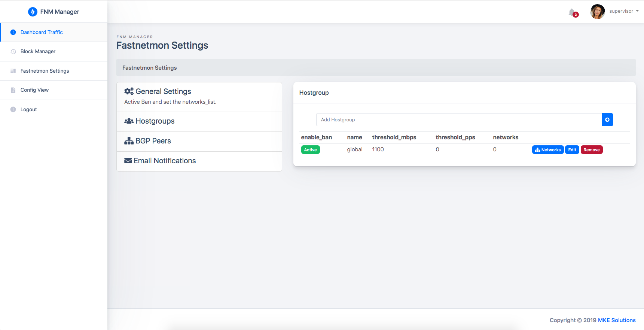Click the 'global' name cell
This screenshot has height=330, width=644.
355,149
